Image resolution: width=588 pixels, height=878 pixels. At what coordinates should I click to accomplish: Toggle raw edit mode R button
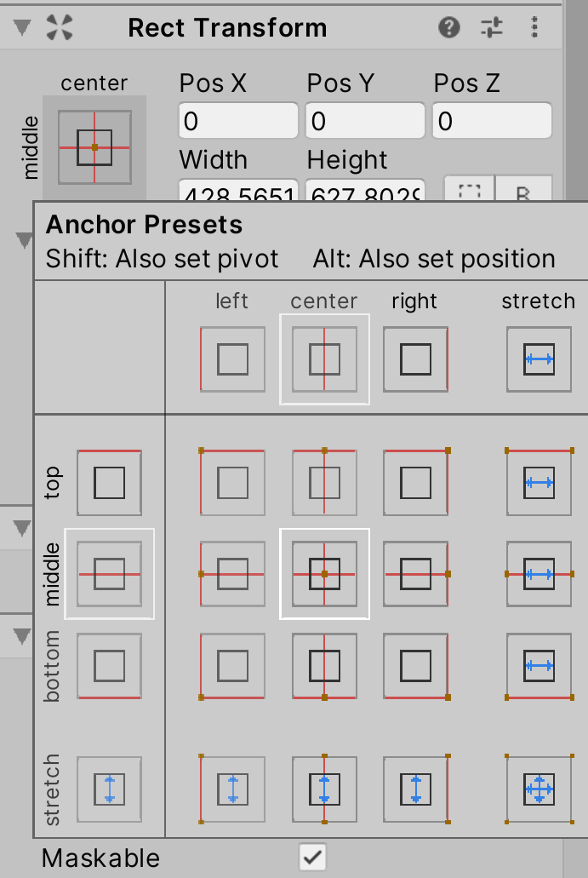point(523,189)
